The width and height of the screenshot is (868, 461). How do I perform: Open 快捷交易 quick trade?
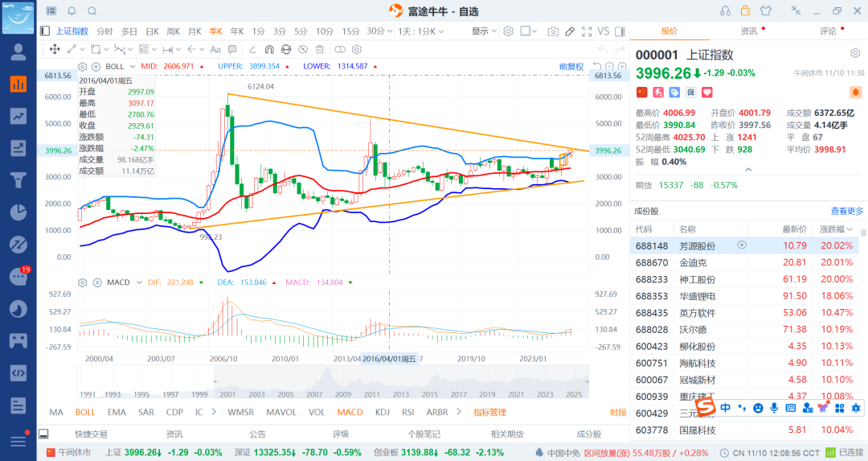(91, 434)
